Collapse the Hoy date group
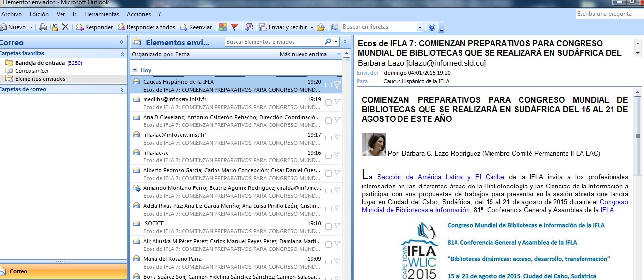This screenshot has width=644, height=280. [x=134, y=70]
